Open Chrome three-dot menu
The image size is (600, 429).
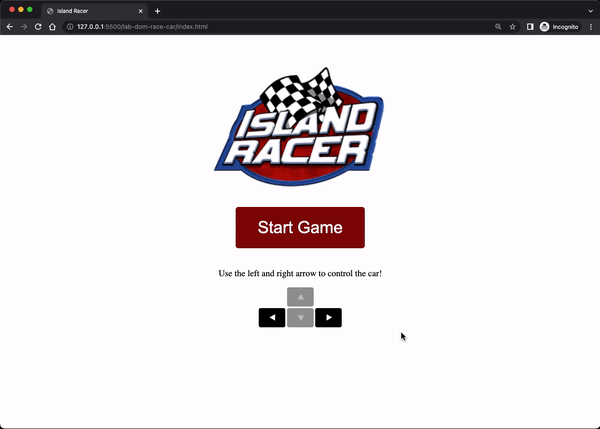pyautogui.click(x=589, y=27)
